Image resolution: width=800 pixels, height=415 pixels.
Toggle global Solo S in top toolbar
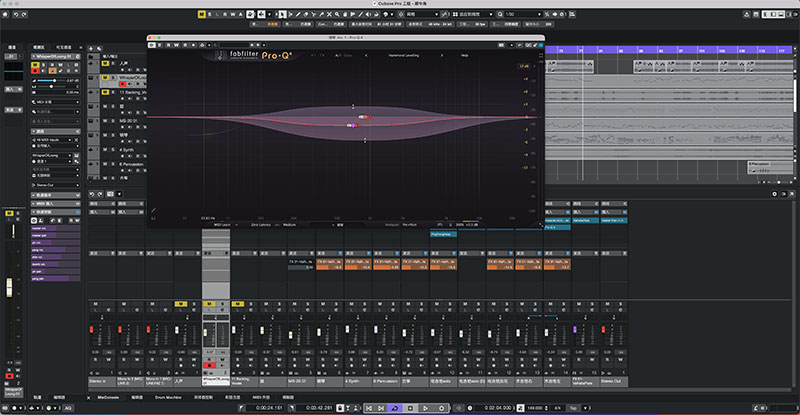pos(209,14)
